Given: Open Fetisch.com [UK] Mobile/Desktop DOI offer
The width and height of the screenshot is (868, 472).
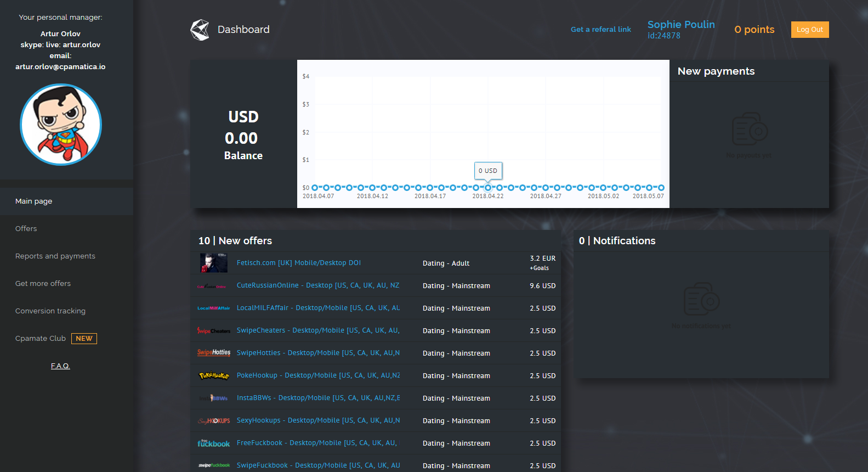Looking at the screenshot, I should pos(299,263).
